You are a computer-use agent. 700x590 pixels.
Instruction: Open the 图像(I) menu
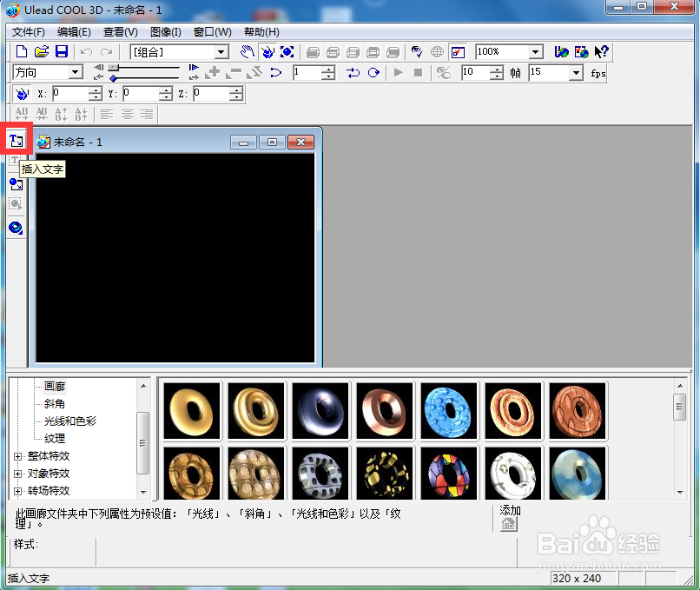pyautogui.click(x=166, y=32)
